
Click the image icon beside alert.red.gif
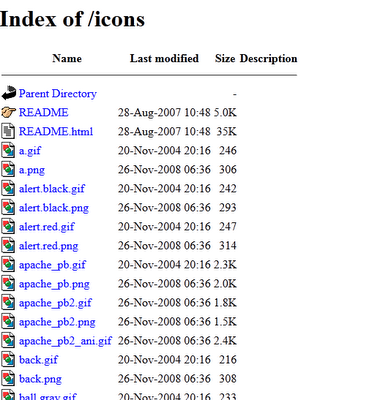(8, 226)
